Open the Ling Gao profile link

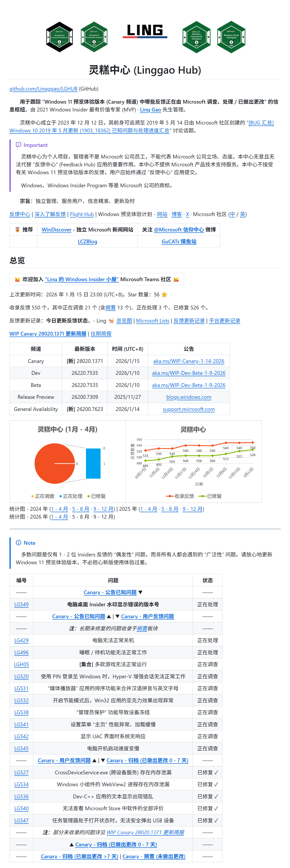150,110
